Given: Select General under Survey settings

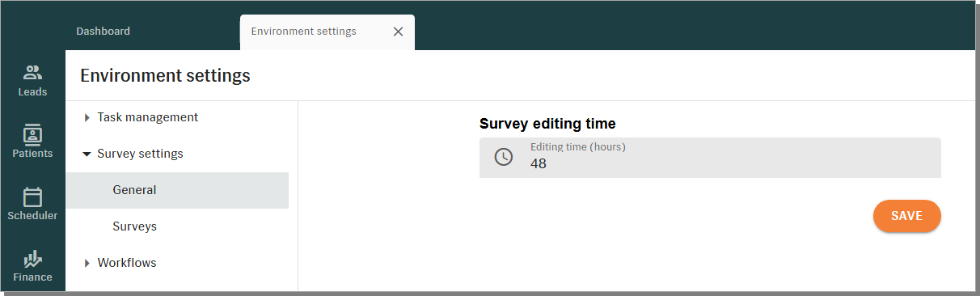Looking at the screenshot, I should pyautogui.click(x=177, y=190).
